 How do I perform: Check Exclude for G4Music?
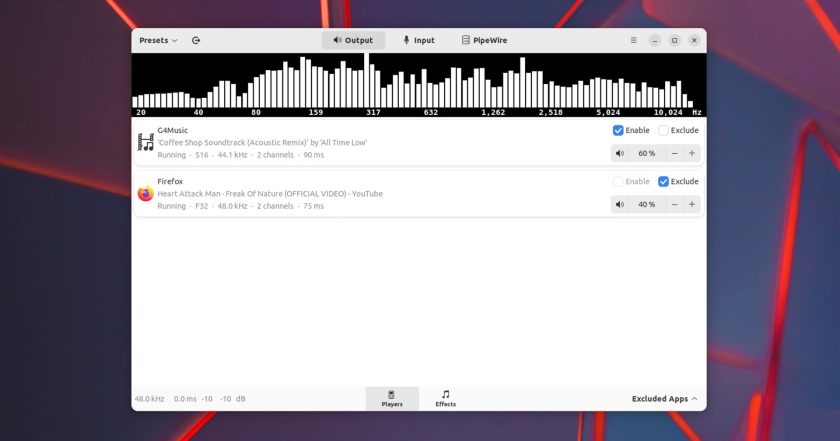(x=663, y=130)
